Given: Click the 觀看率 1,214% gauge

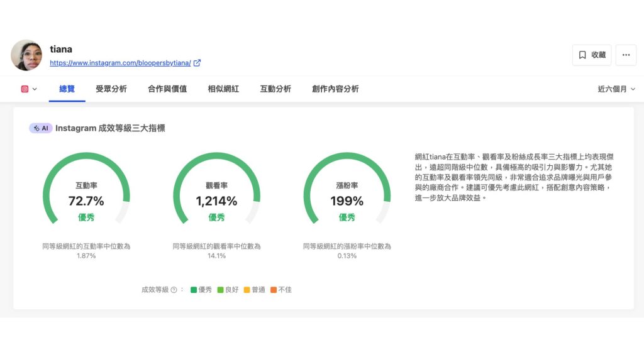Looking at the screenshot, I should (x=216, y=189).
